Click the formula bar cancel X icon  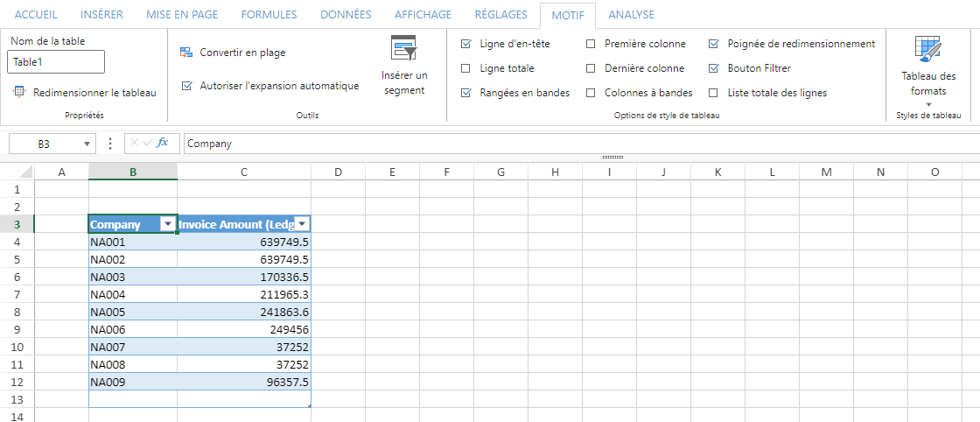point(134,144)
